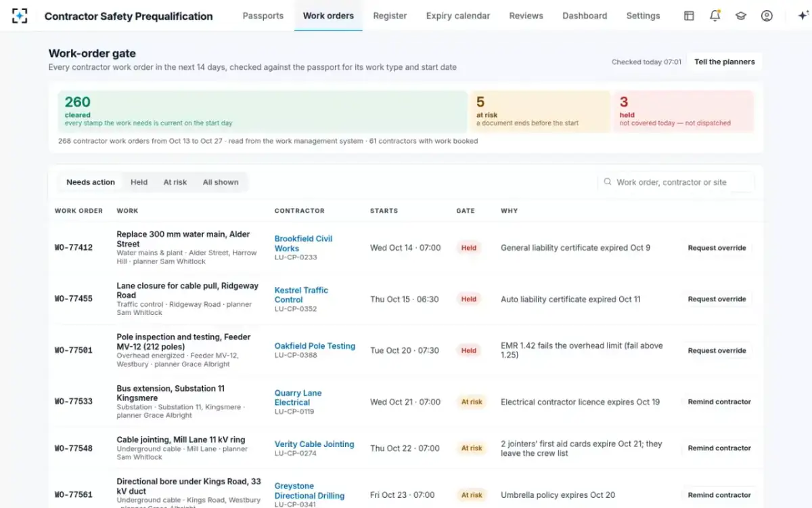Viewport: 812px width, 508px height.
Task: Click the Held badge for WO-77455
Action: [x=469, y=299]
